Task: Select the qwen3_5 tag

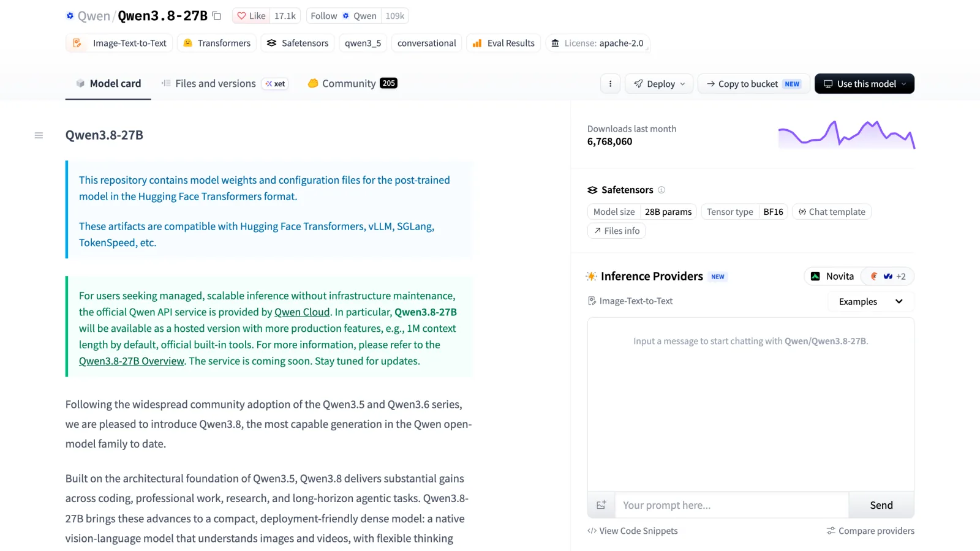Action: pyautogui.click(x=363, y=43)
